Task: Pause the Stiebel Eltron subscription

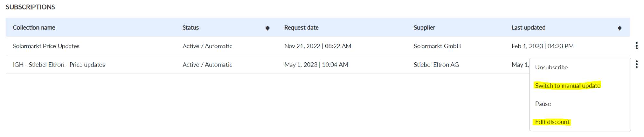Action: [543, 104]
